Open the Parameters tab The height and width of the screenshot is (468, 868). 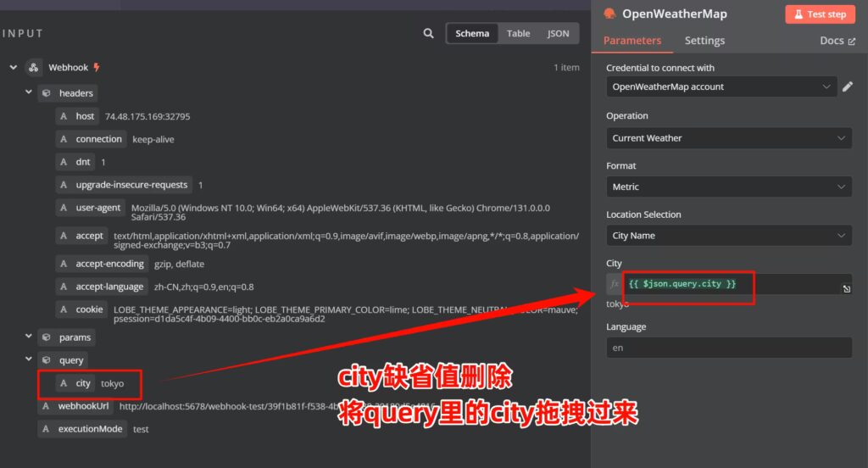tap(632, 41)
